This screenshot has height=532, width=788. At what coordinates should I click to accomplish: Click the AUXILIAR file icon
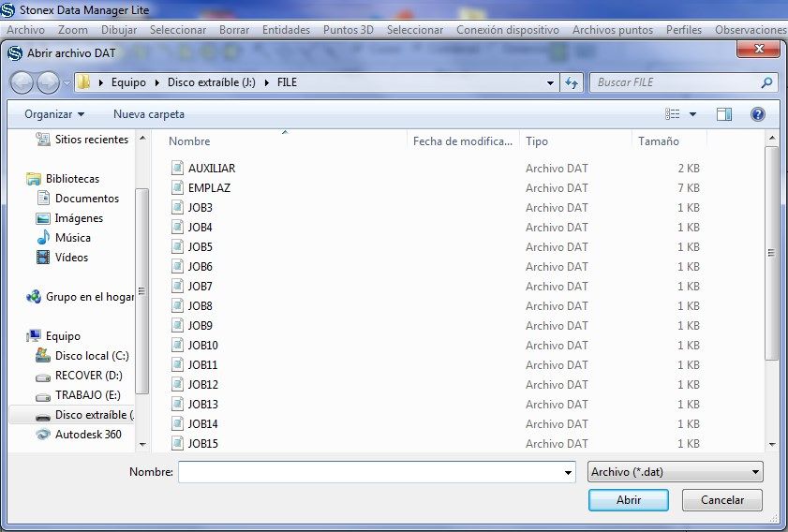click(x=177, y=168)
